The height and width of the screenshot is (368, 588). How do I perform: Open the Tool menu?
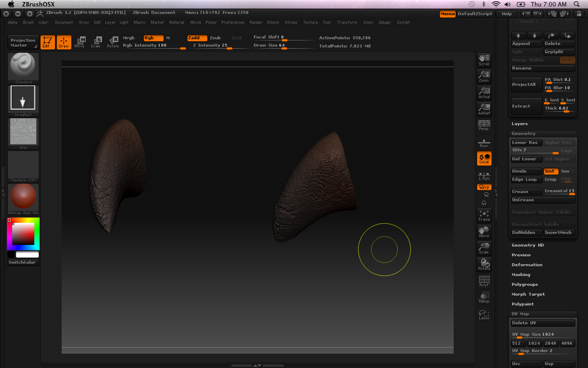coord(326,22)
